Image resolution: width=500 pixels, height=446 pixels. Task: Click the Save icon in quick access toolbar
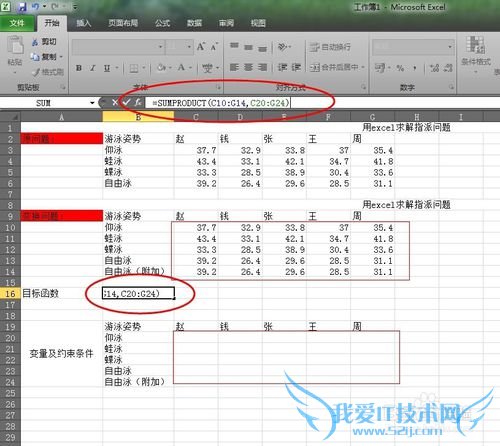(22, 7)
